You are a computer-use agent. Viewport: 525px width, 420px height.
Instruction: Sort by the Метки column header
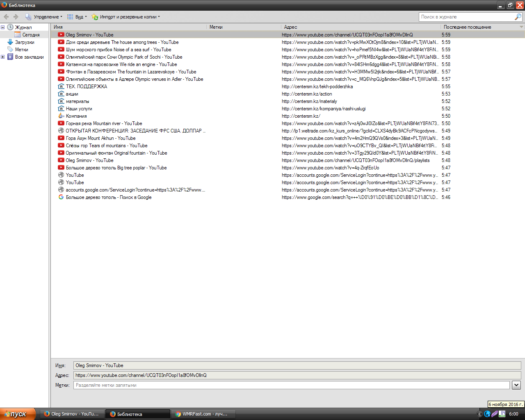click(244, 27)
